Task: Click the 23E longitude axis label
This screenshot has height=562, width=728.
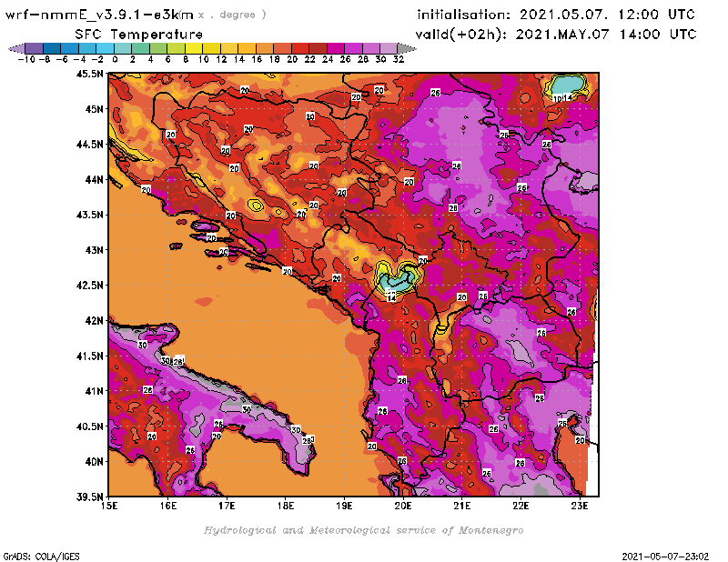Action: (580, 506)
